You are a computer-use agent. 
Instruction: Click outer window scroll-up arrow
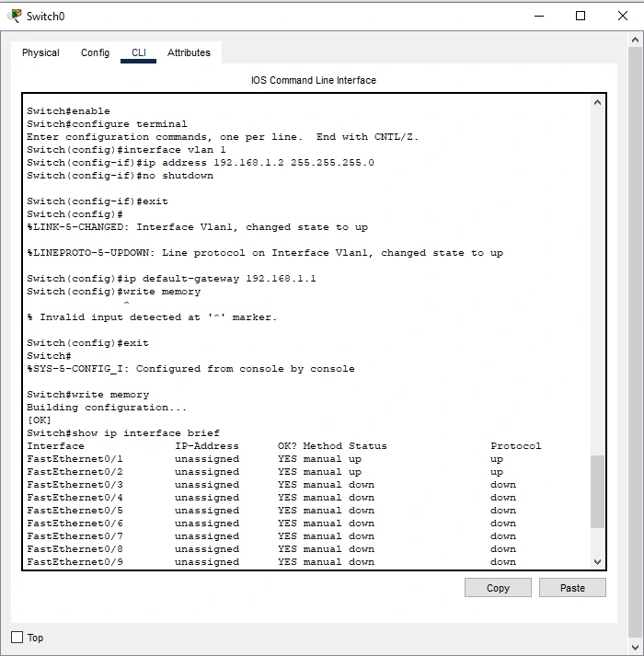(x=635, y=40)
